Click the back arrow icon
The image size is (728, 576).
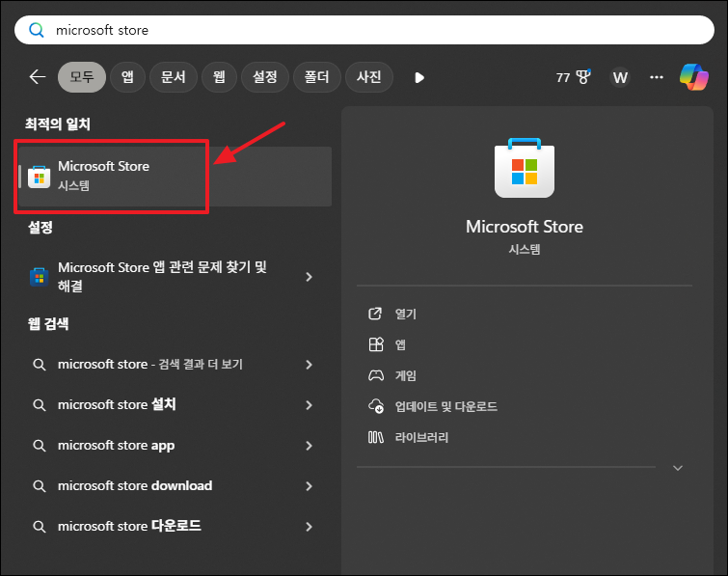coord(38,77)
